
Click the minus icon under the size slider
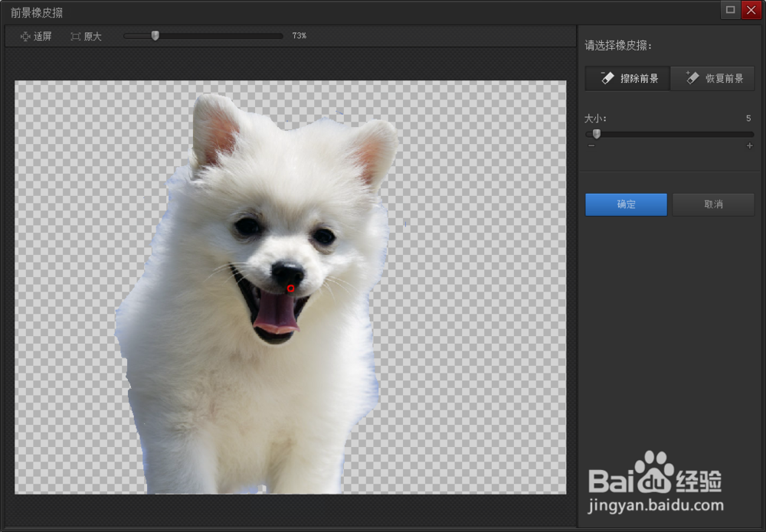(591, 145)
